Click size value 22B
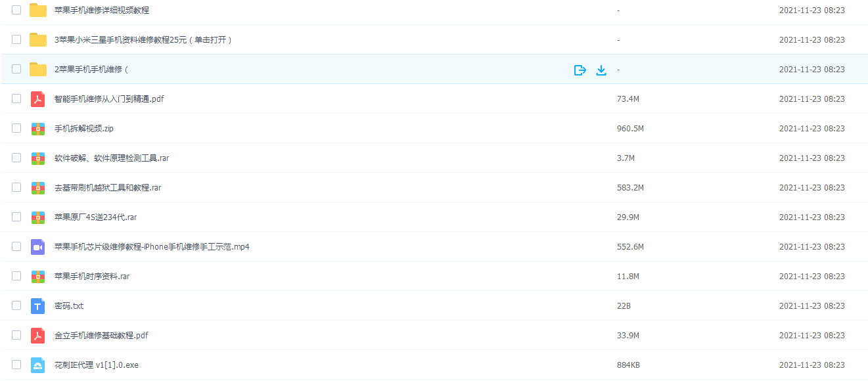Viewport: 868px width, 381px height. (x=624, y=306)
